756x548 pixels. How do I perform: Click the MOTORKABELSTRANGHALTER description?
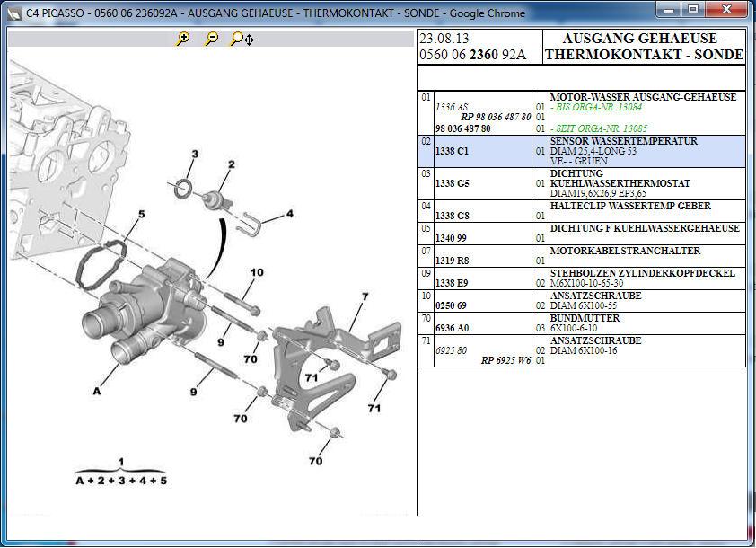(x=625, y=251)
